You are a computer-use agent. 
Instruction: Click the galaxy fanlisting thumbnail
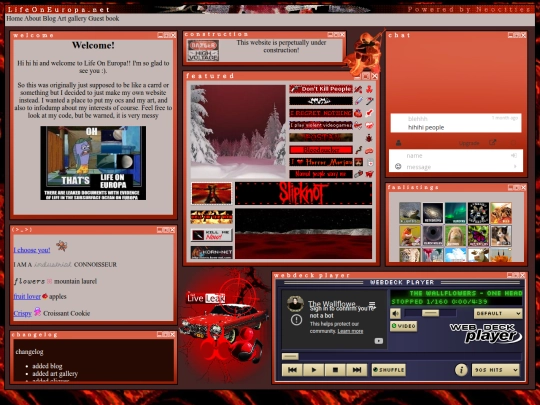[x=433, y=213]
